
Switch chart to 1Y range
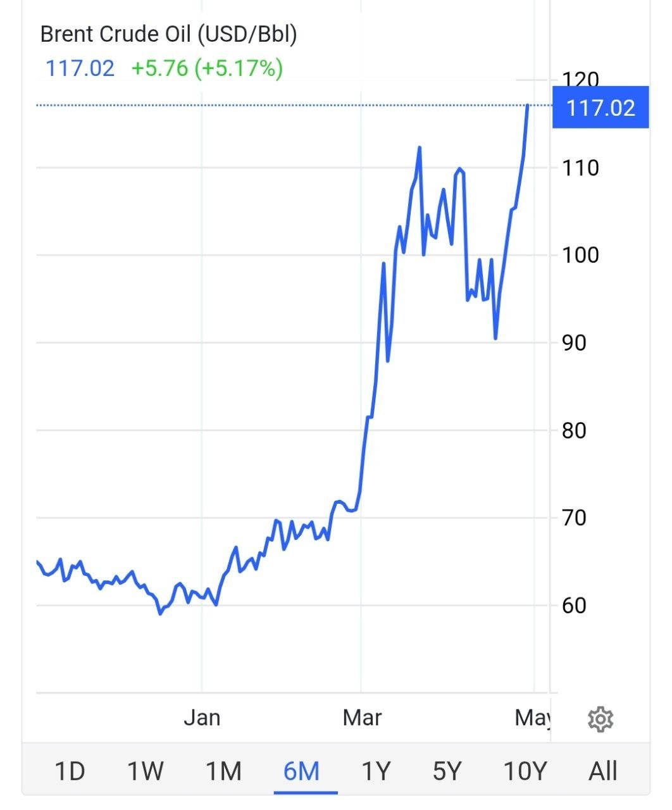[376, 771]
